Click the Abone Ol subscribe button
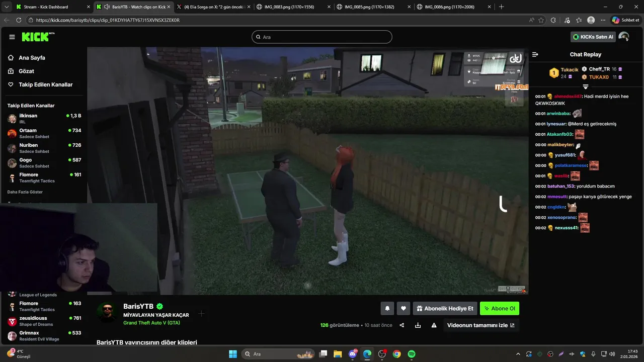 500,308
